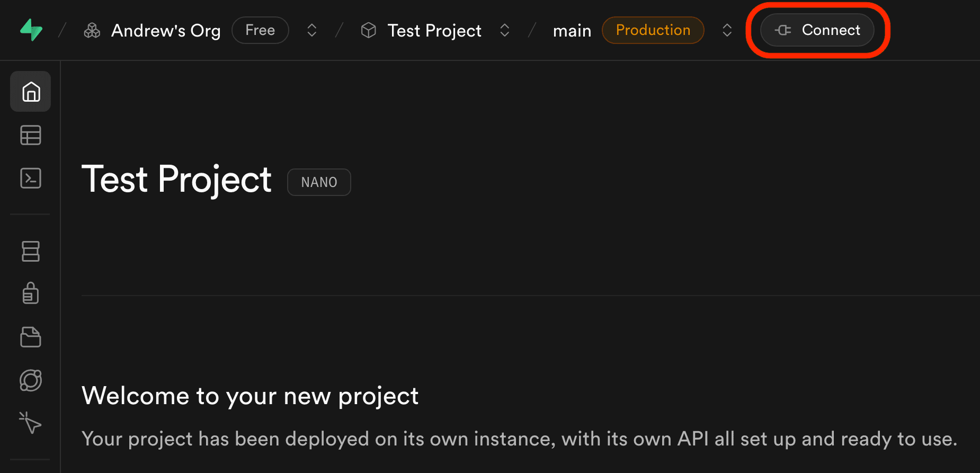
Task: Select the Database section icon
Action: pyautogui.click(x=30, y=251)
